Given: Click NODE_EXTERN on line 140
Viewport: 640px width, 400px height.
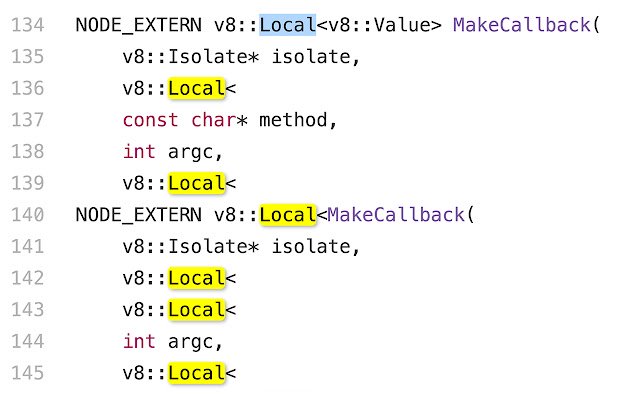Looking at the screenshot, I should coord(139,215).
